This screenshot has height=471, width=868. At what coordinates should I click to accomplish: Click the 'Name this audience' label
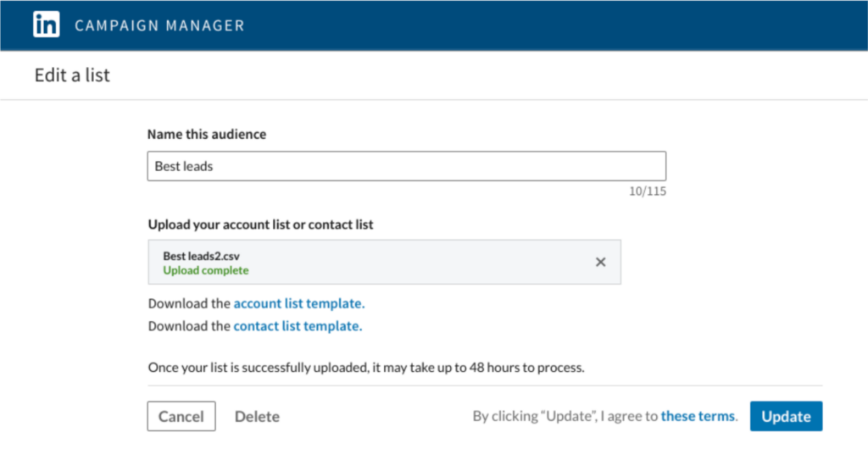pos(207,134)
